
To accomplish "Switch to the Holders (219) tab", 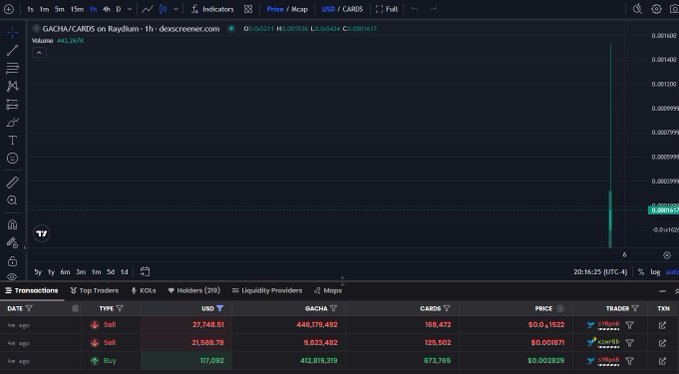I will (x=194, y=290).
